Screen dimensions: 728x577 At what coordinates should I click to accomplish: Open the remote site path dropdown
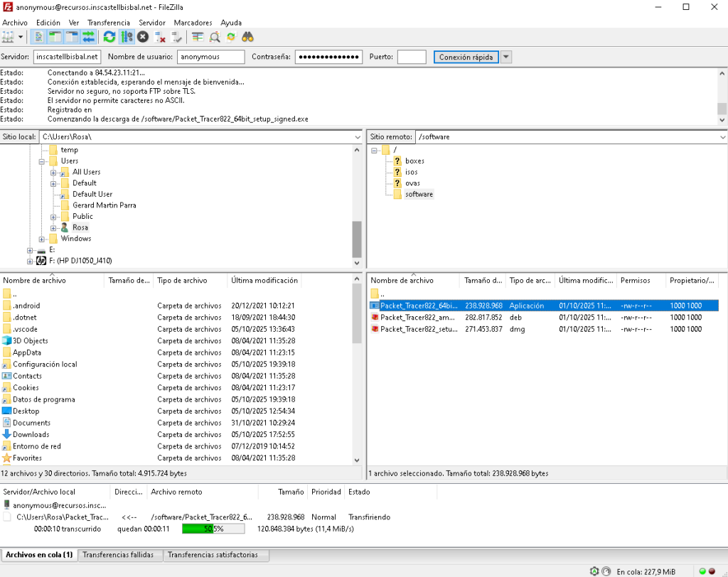[x=722, y=136]
